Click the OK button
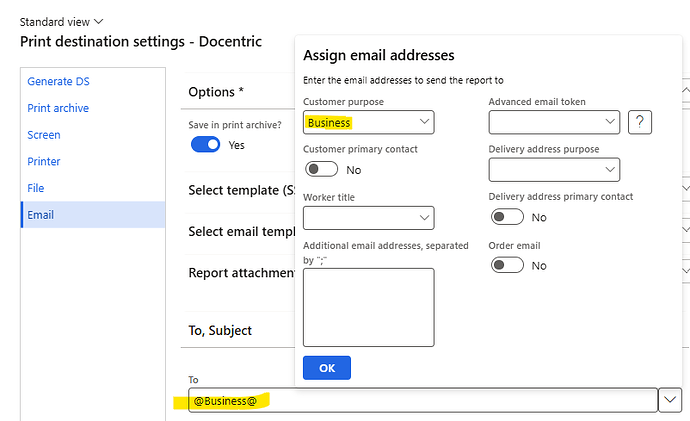 coord(327,368)
